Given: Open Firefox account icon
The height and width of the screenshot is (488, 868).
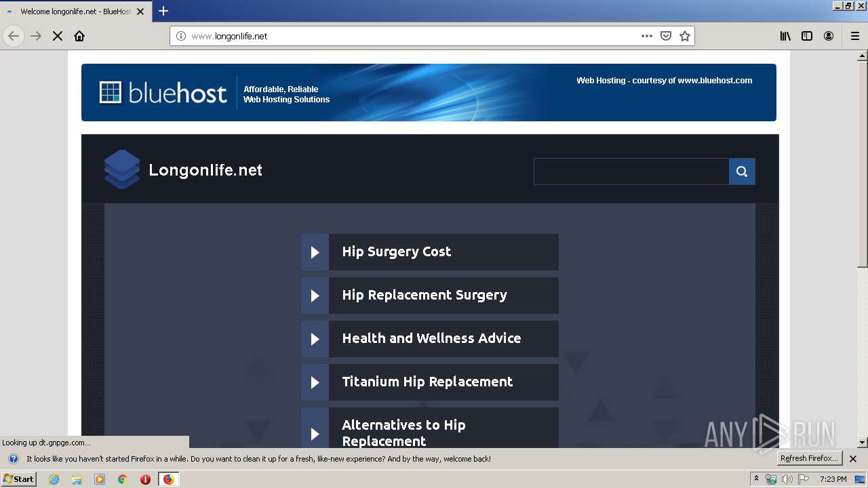Looking at the screenshot, I should tap(829, 36).
